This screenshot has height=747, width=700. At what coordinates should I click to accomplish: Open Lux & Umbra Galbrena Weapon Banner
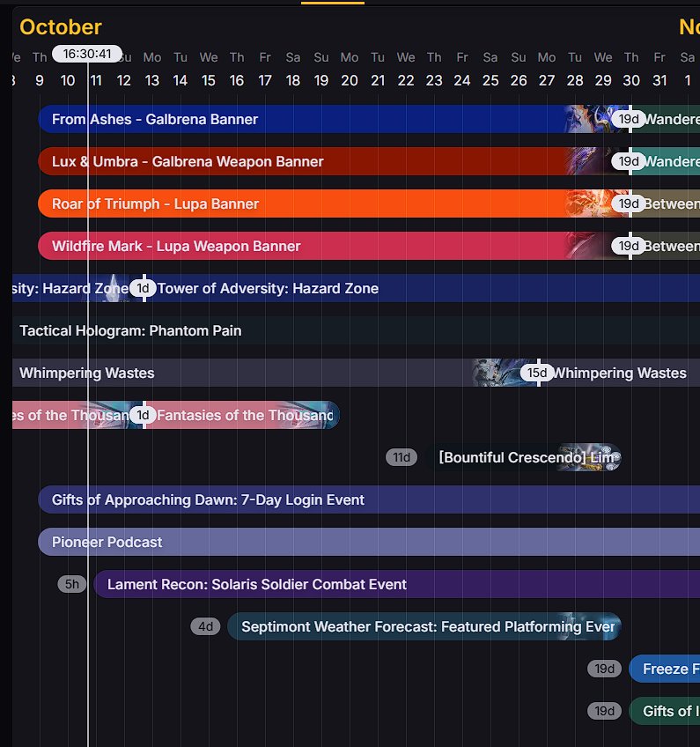[334, 161]
